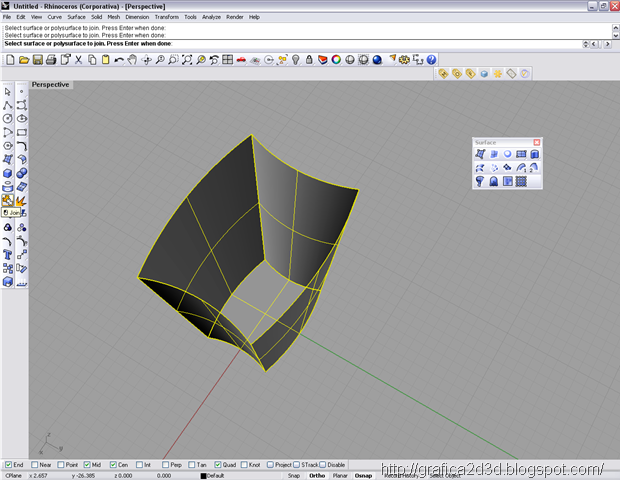Open a file with the folder icon
This screenshot has height=480, width=620.
tap(24, 60)
